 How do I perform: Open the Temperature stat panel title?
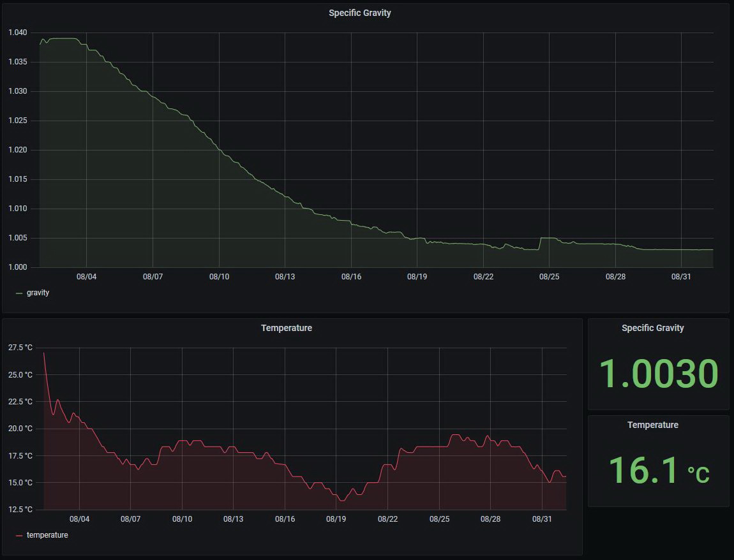point(652,425)
